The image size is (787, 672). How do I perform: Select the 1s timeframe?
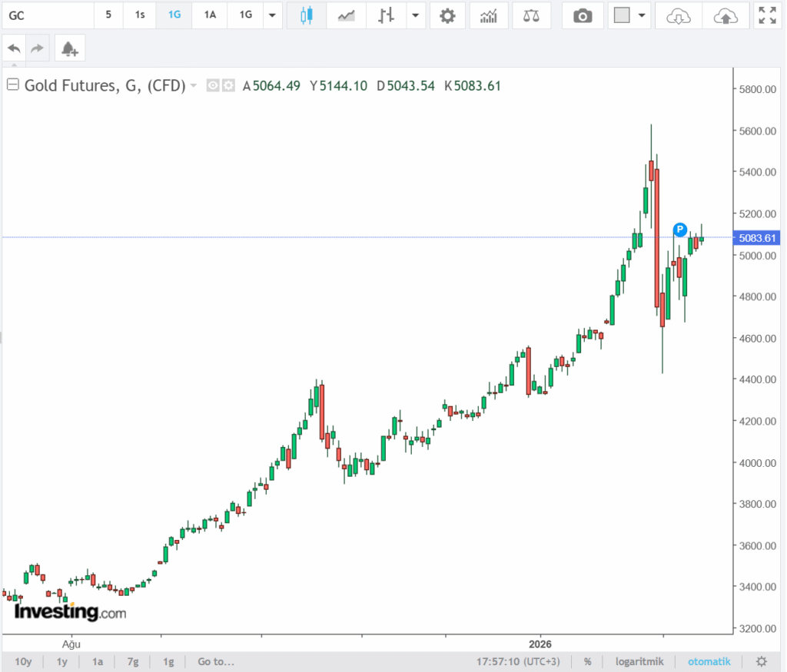pyautogui.click(x=140, y=15)
